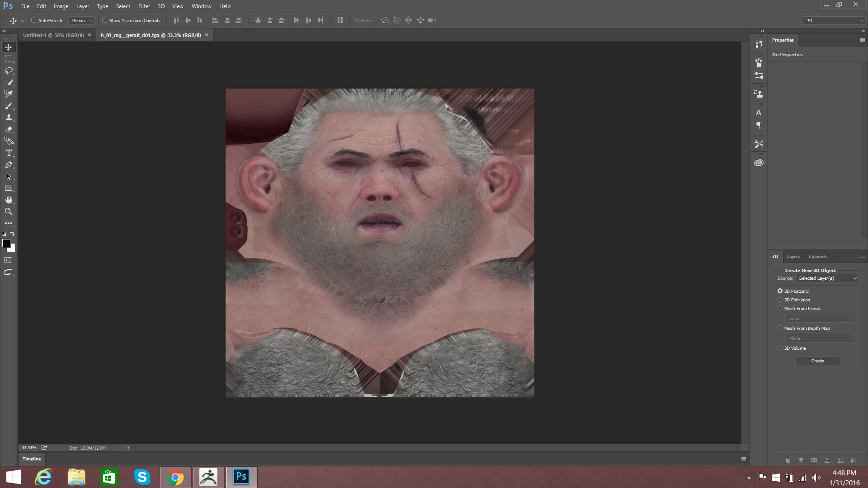Select the Lasso tool
This screenshot has height=488, width=868.
9,70
